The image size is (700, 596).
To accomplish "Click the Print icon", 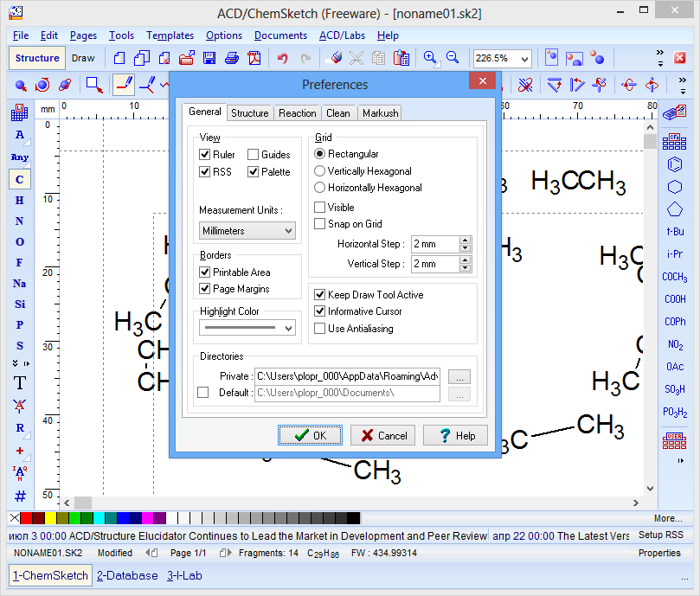I will tap(232, 58).
